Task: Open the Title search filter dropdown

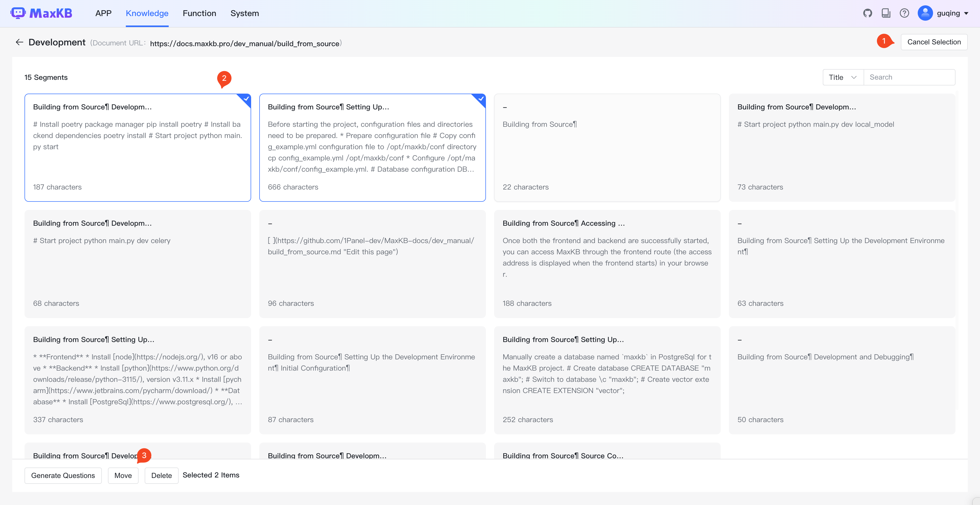Action: [843, 77]
